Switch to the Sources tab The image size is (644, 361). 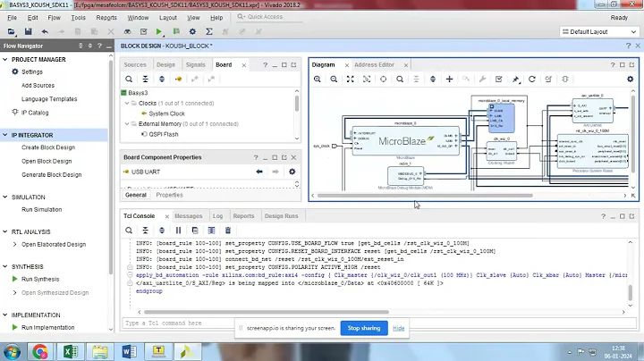tap(135, 65)
